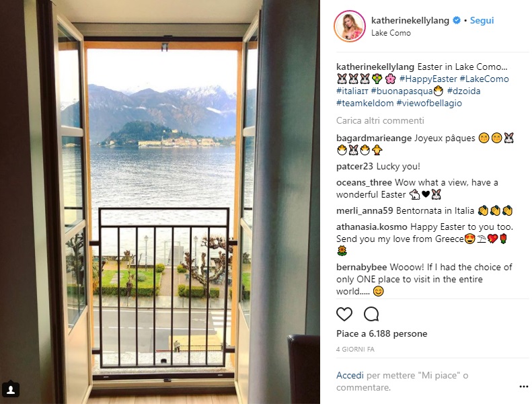Open the #viewofbellagio hashtag
The width and height of the screenshot is (532, 404).
click(429, 103)
